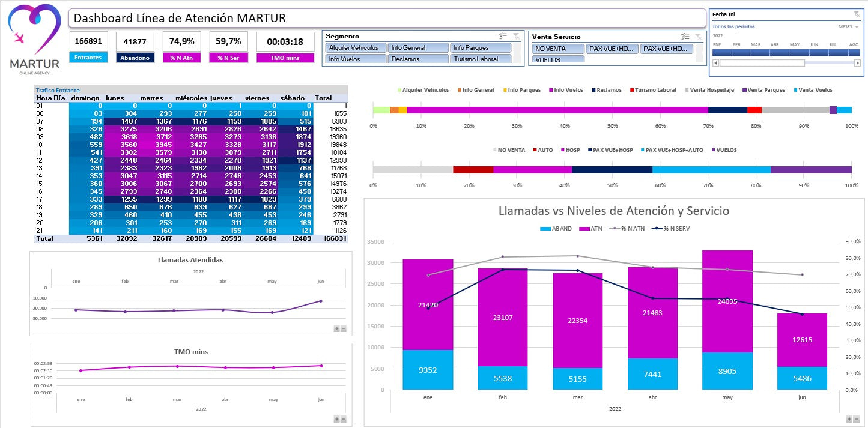Clear the filter on the Segmento slicer

pos(515,36)
